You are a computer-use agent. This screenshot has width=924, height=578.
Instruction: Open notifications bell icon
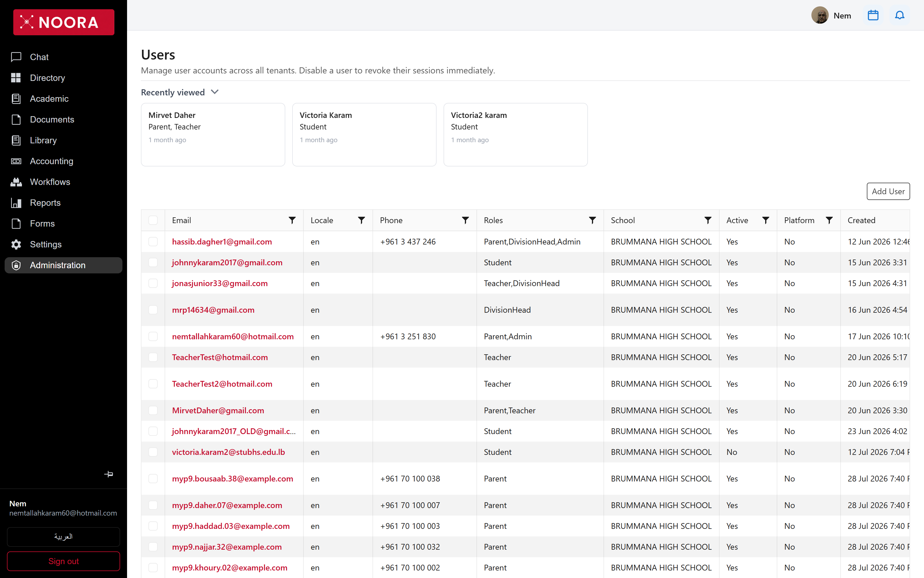(899, 16)
